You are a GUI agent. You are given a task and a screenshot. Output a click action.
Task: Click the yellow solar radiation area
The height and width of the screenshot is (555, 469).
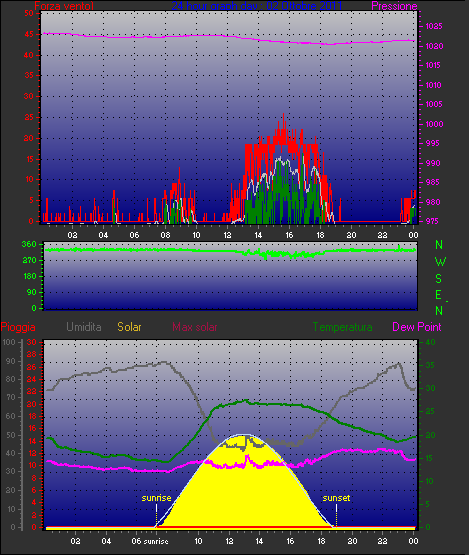pyautogui.click(x=244, y=496)
